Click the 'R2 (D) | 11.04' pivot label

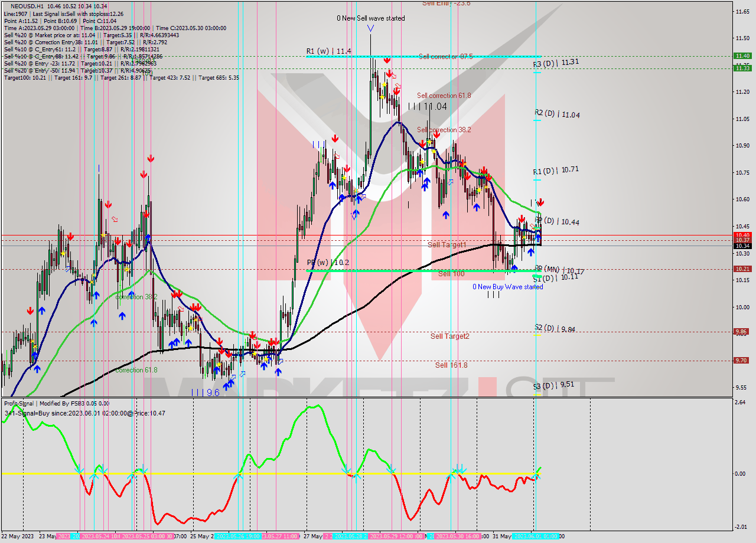(x=557, y=114)
